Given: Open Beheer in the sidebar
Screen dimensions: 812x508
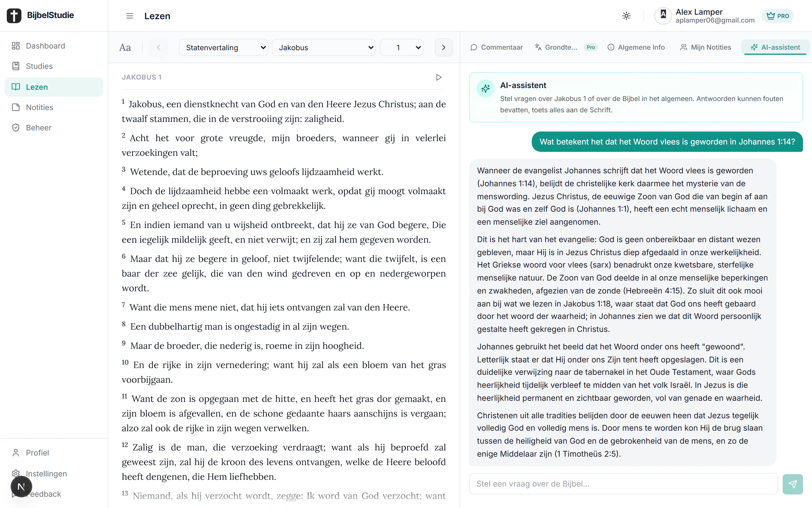Looking at the screenshot, I should pos(54,128).
